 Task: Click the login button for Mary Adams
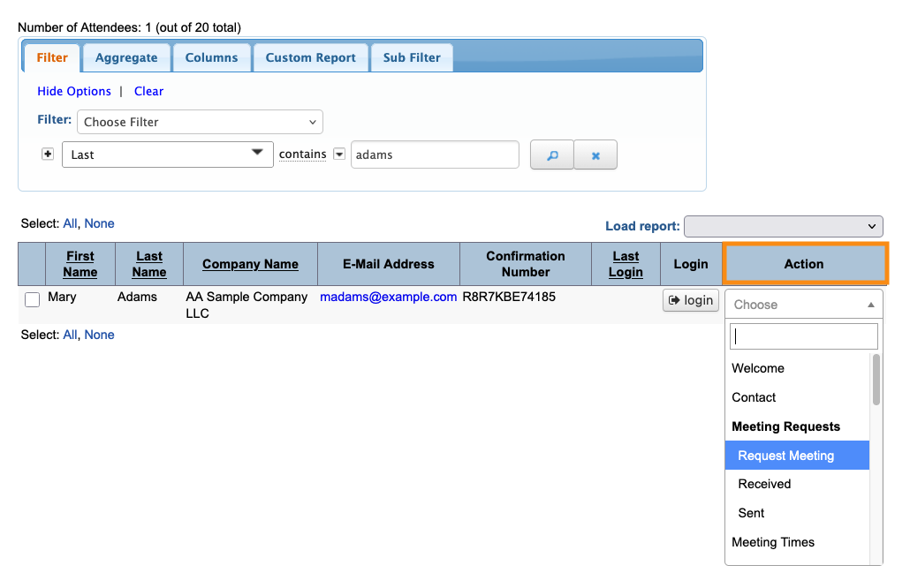pyautogui.click(x=691, y=300)
